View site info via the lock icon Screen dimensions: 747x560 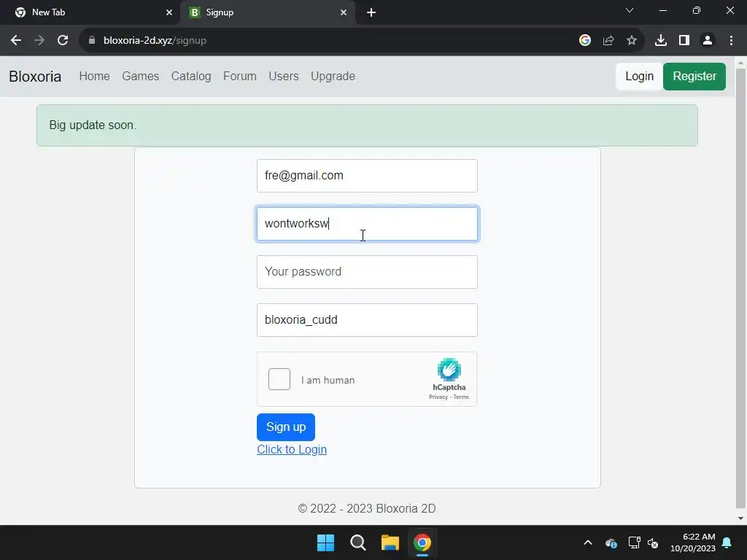92,41
